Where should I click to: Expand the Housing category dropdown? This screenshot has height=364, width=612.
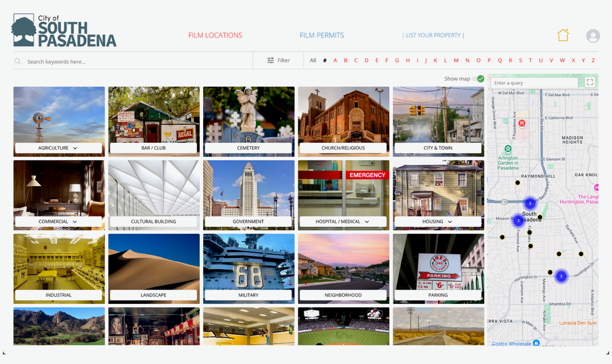(450, 222)
